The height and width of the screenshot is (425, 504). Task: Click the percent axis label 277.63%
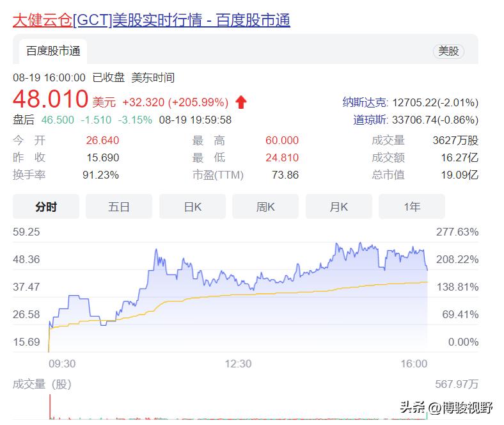point(457,232)
